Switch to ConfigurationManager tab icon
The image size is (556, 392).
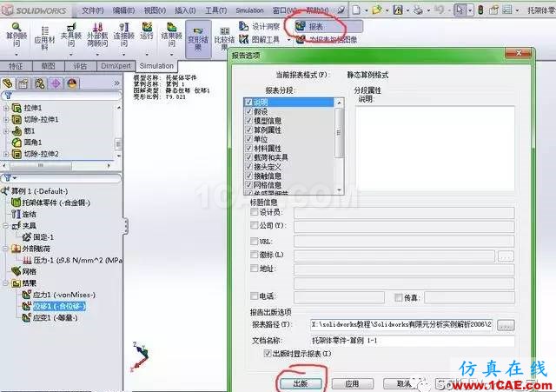(x=39, y=83)
